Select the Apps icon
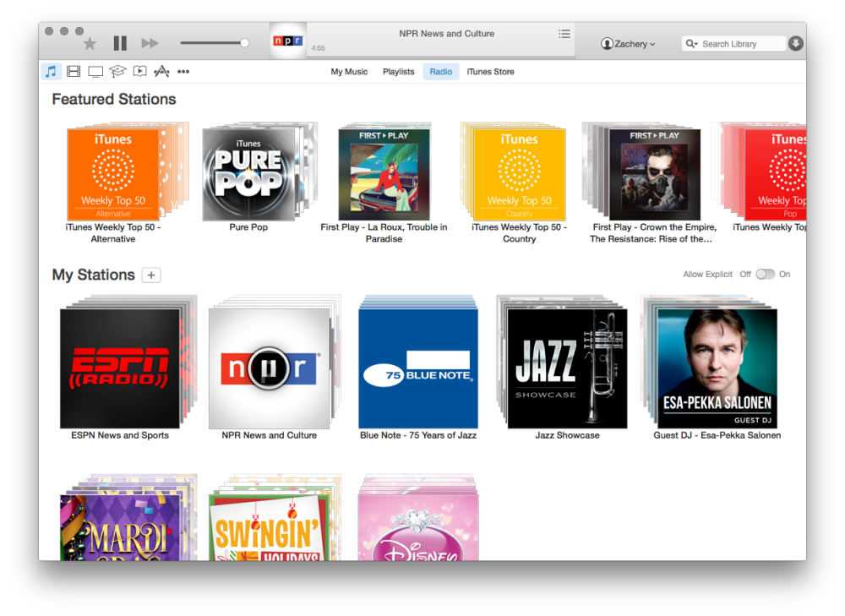The image size is (845, 616). point(161,71)
